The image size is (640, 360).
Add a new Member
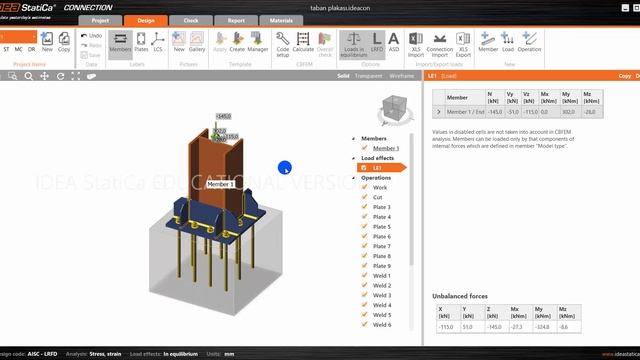point(488,42)
